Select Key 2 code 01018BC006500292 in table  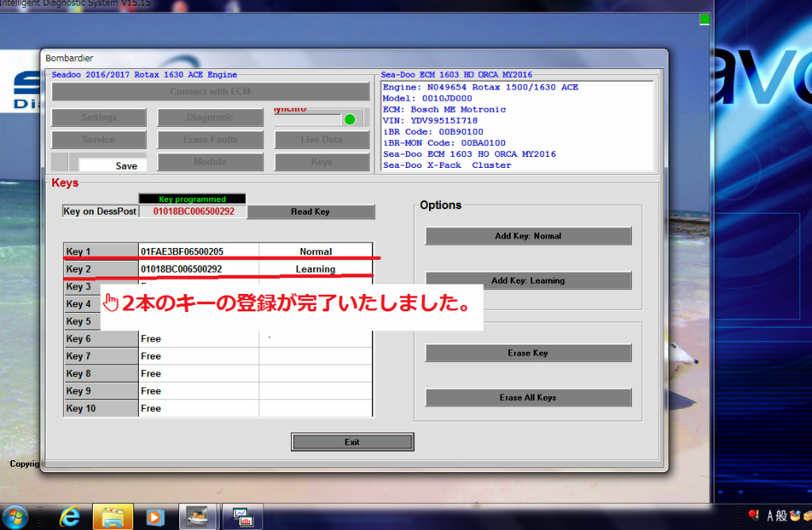(x=182, y=269)
